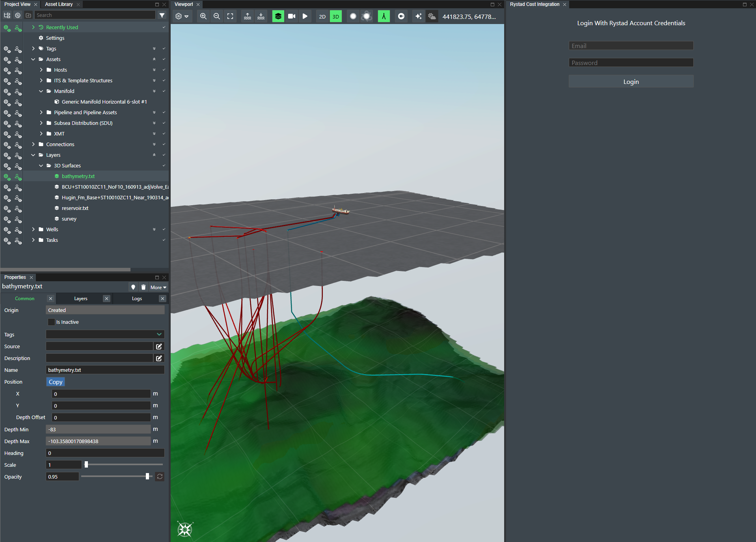The width and height of the screenshot is (756, 542).
Task: Collapse the Manifold folder
Action: click(x=41, y=91)
